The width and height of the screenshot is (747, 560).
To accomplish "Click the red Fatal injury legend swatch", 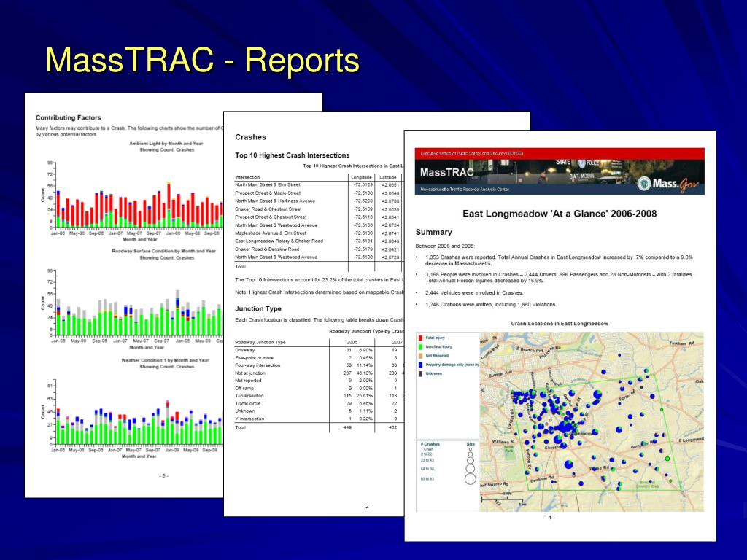I will 420,338.
